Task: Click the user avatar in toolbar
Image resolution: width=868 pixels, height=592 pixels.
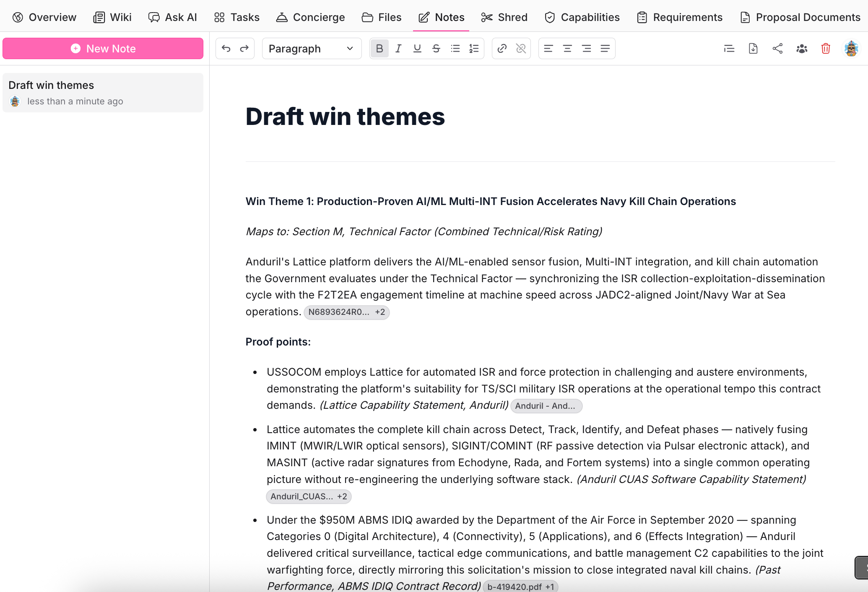Action: click(x=851, y=49)
